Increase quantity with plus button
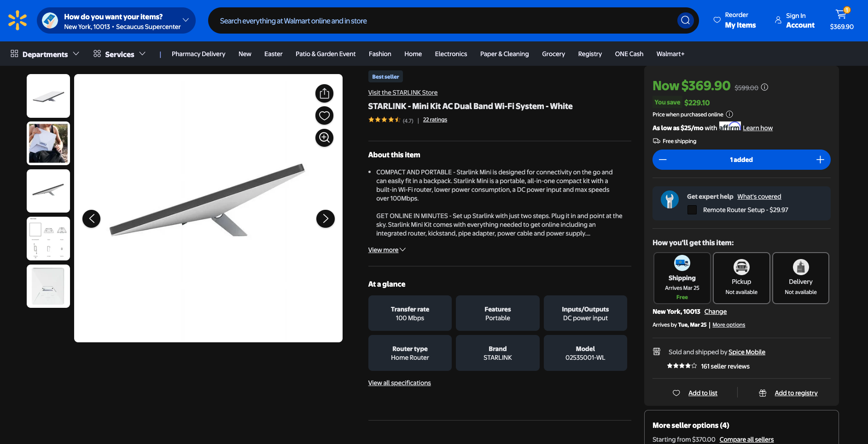The width and height of the screenshot is (868, 444). [x=820, y=160]
